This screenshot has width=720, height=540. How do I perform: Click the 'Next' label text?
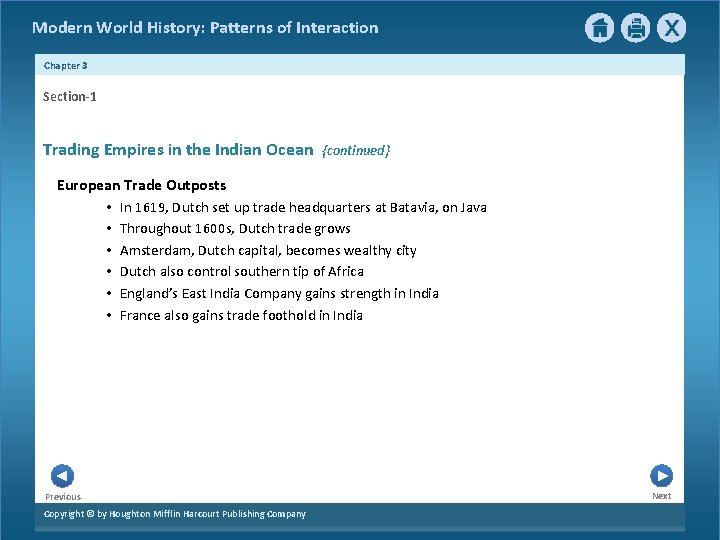[662, 496]
